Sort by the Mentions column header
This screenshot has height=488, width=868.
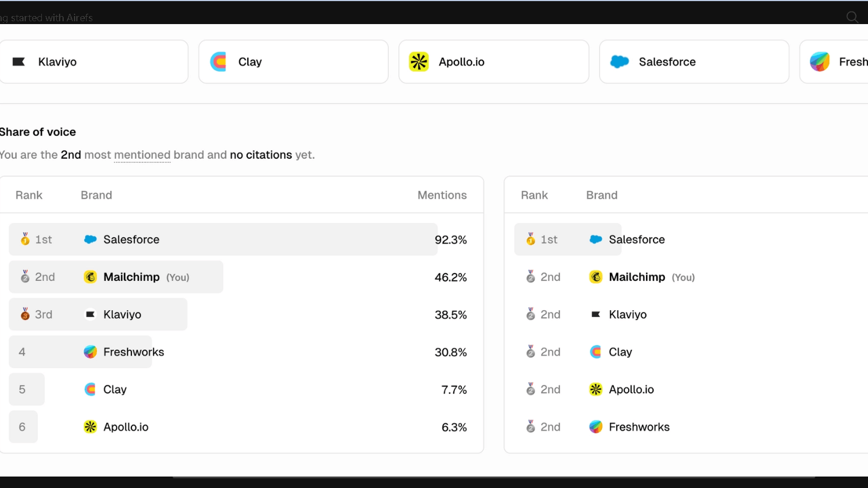[x=442, y=195]
